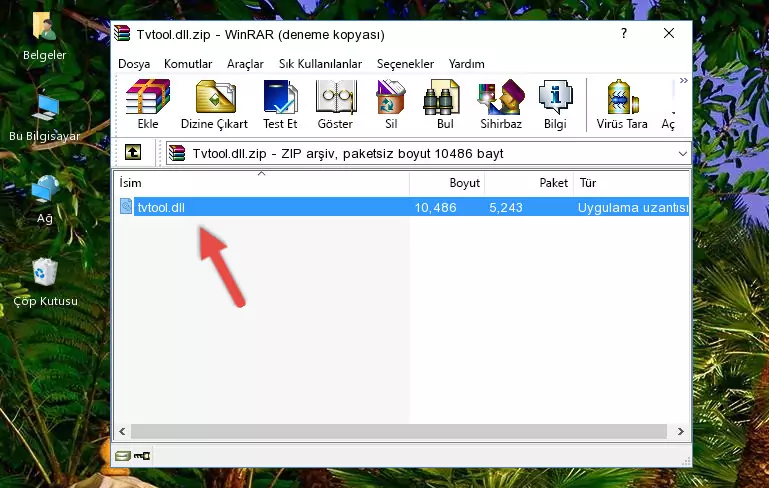Open the Seçenekler menu
The width and height of the screenshot is (769, 488).
point(405,64)
